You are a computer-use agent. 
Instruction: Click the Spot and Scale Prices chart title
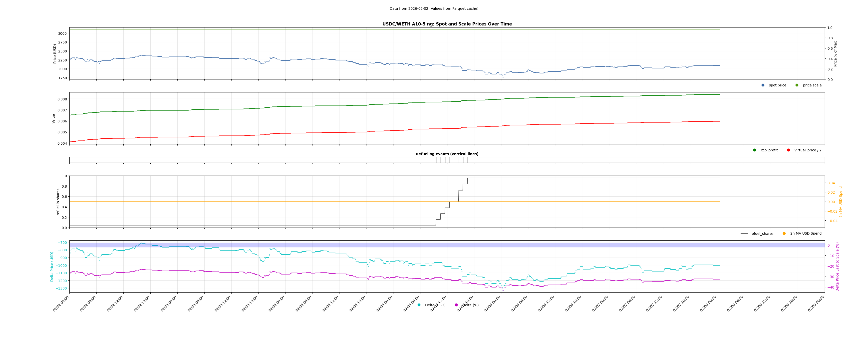[447, 24]
